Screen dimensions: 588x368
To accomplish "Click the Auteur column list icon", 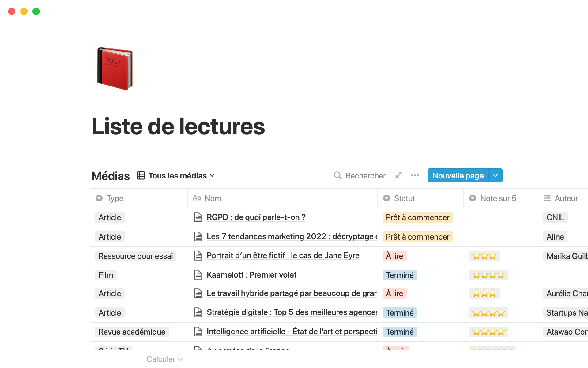I will (547, 198).
